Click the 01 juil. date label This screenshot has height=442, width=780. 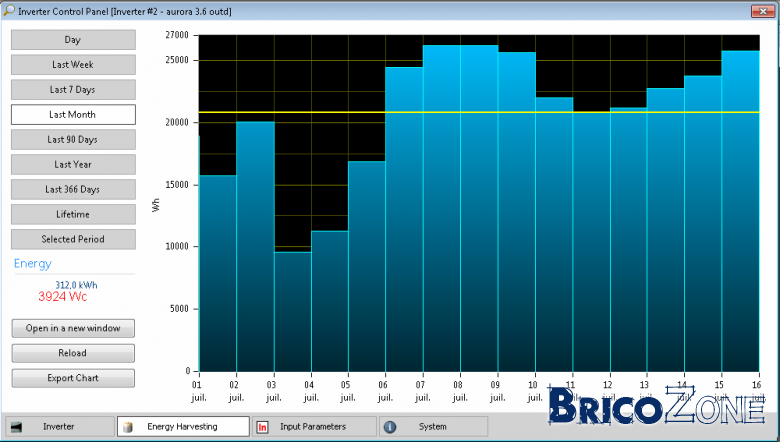pyautogui.click(x=198, y=391)
